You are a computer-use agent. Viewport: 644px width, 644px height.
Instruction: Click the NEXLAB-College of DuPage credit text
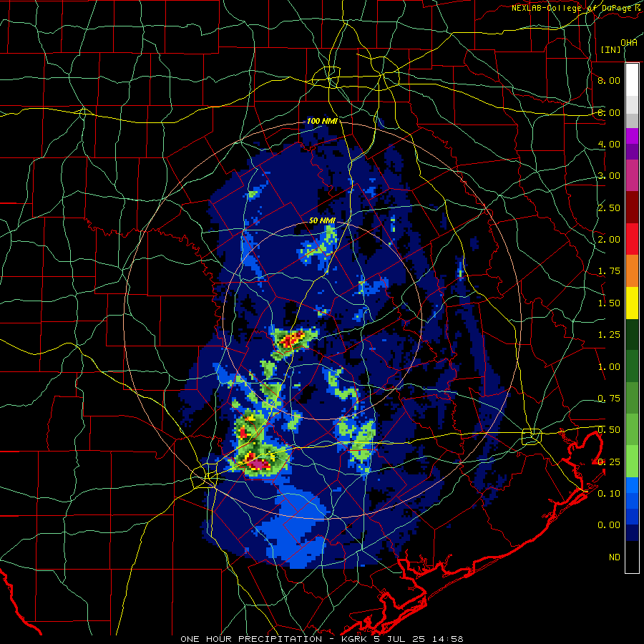click(576, 8)
